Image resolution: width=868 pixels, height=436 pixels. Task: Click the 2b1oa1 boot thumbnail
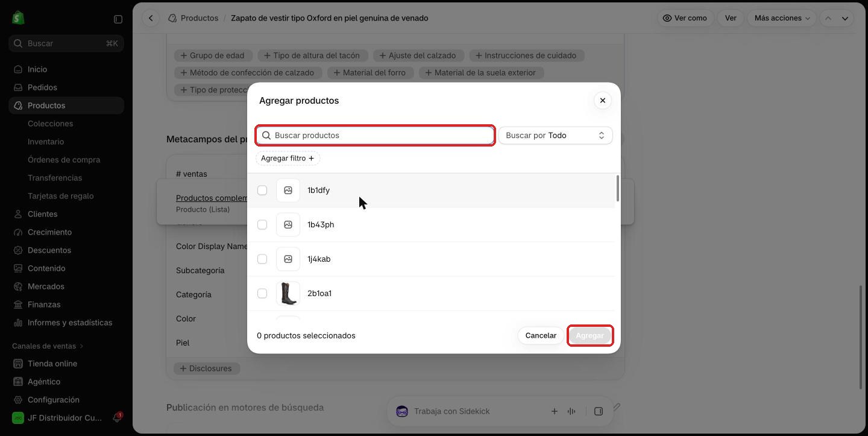(x=288, y=294)
